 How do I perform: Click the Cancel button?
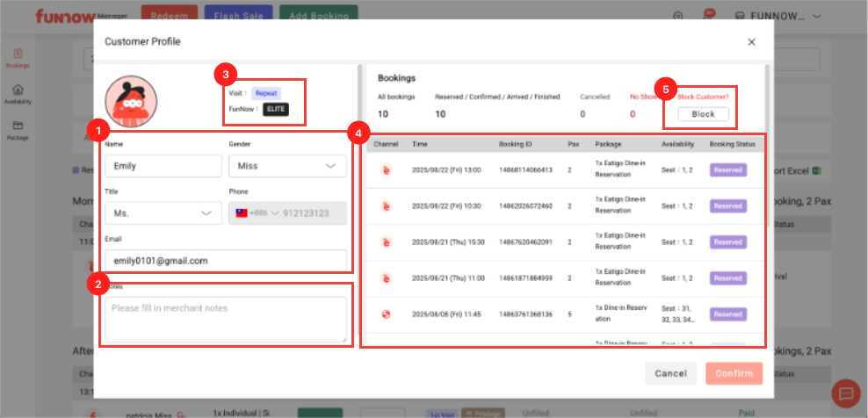670,373
